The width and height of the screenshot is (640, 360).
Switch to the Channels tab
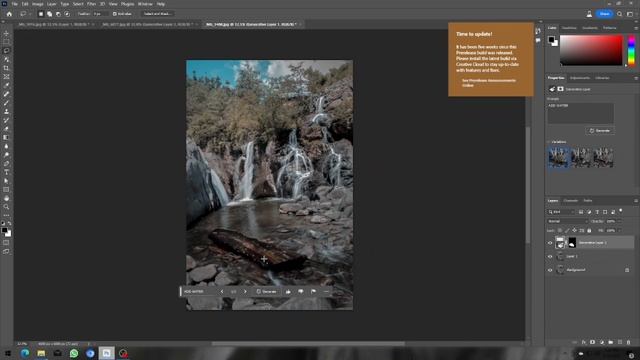(x=571, y=201)
